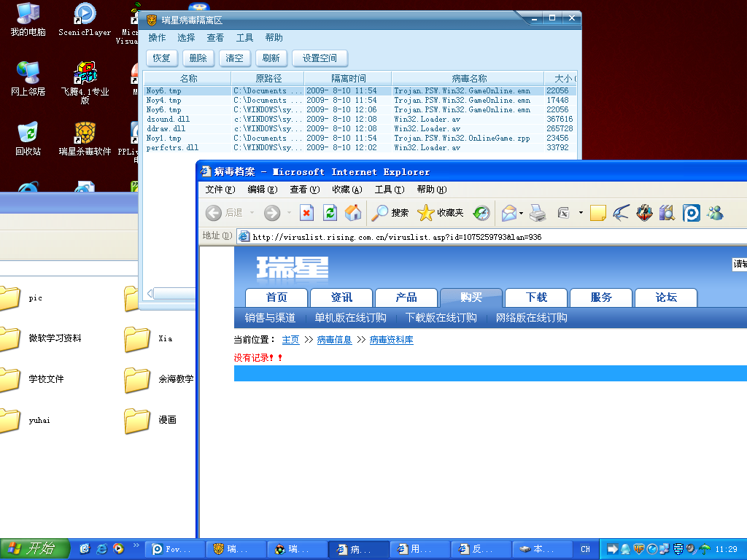
Task: Click the horizontal scrollbar left arrow in quarantine window
Action: [150, 293]
